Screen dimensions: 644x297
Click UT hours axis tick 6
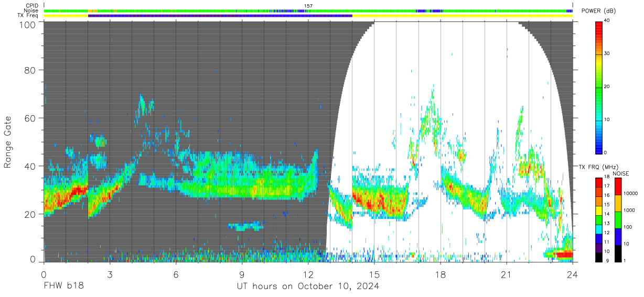[x=176, y=274]
